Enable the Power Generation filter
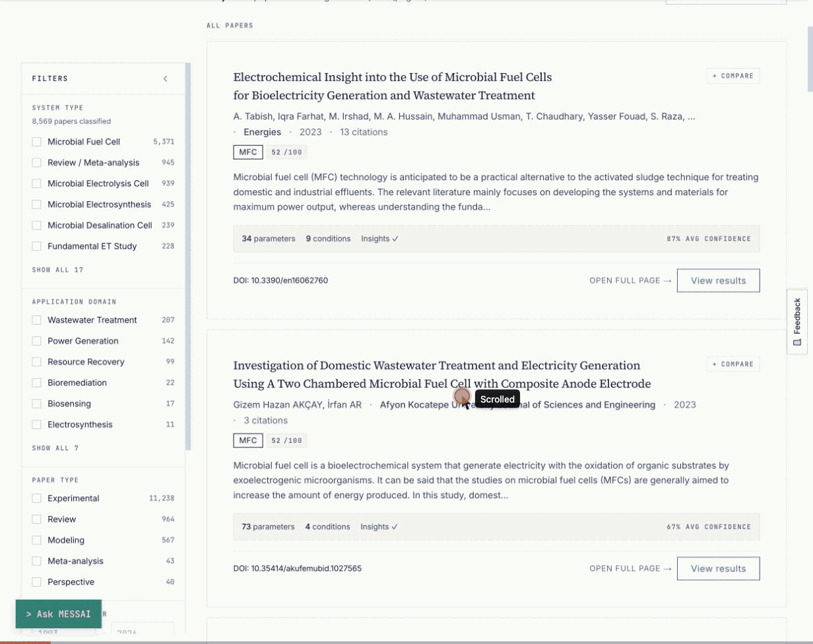Screen dimensions: 813x644 click(36, 341)
